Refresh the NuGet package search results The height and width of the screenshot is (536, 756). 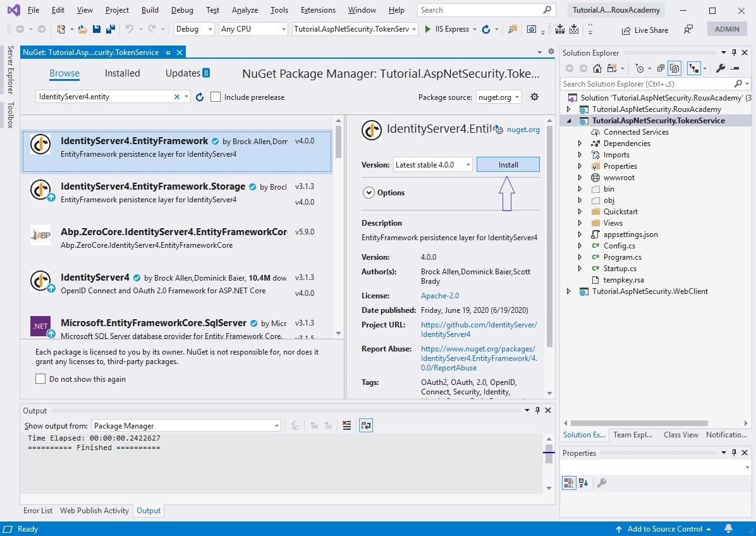pos(199,97)
